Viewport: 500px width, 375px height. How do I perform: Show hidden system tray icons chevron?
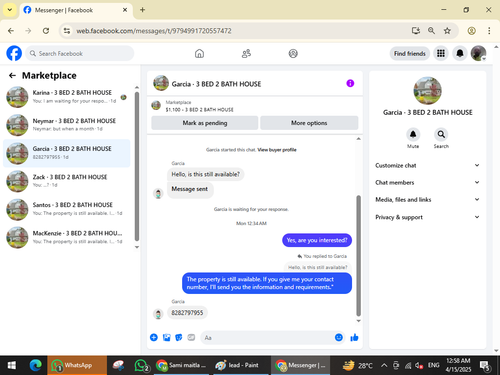pyautogui.click(x=384, y=365)
